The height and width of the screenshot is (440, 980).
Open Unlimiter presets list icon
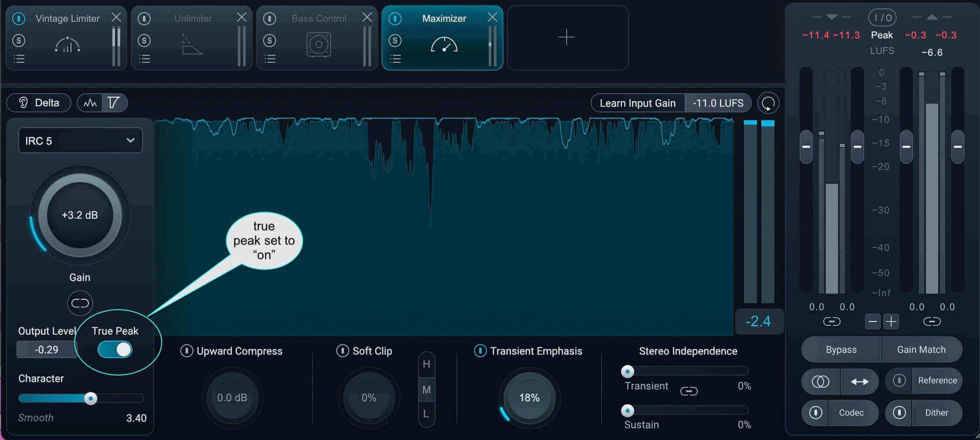point(145,59)
